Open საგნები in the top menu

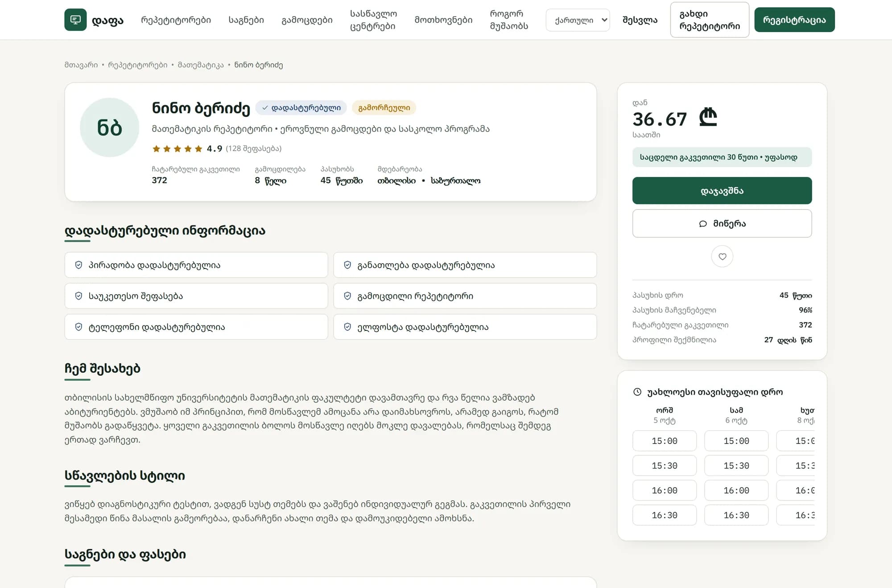click(246, 20)
